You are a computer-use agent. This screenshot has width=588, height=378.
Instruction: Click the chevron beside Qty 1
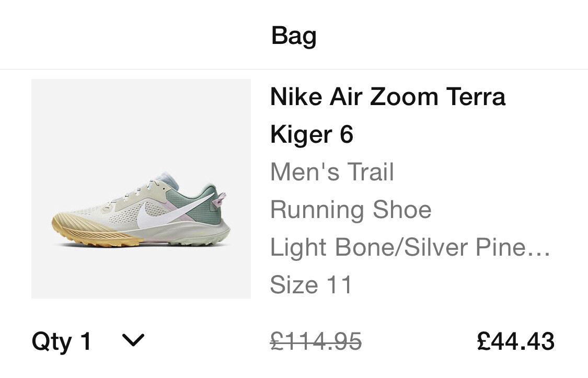coord(133,341)
